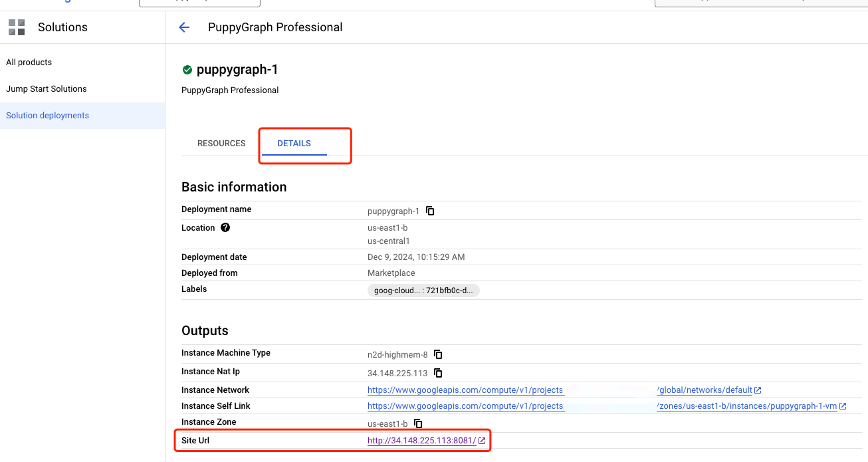Click the 34.148.225.113 Nat Ip value
The height and width of the screenshot is (462, 868).
397,374
